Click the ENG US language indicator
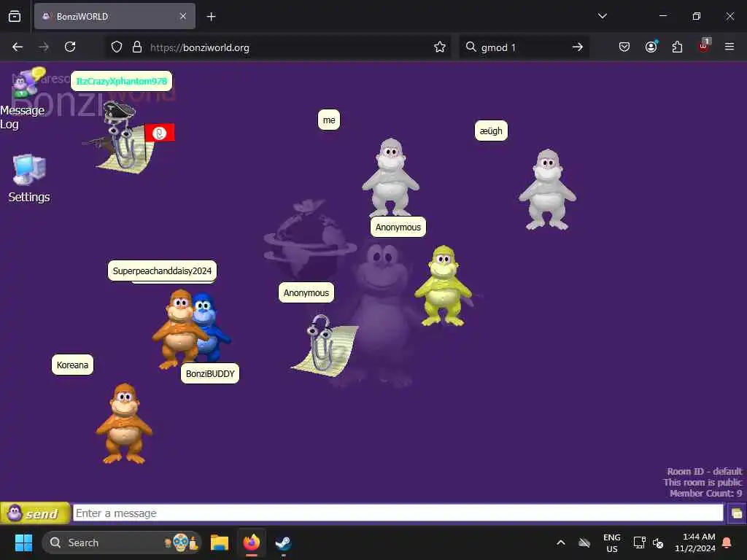This screenshot has width=747, height=560. [x=612, y=542]
